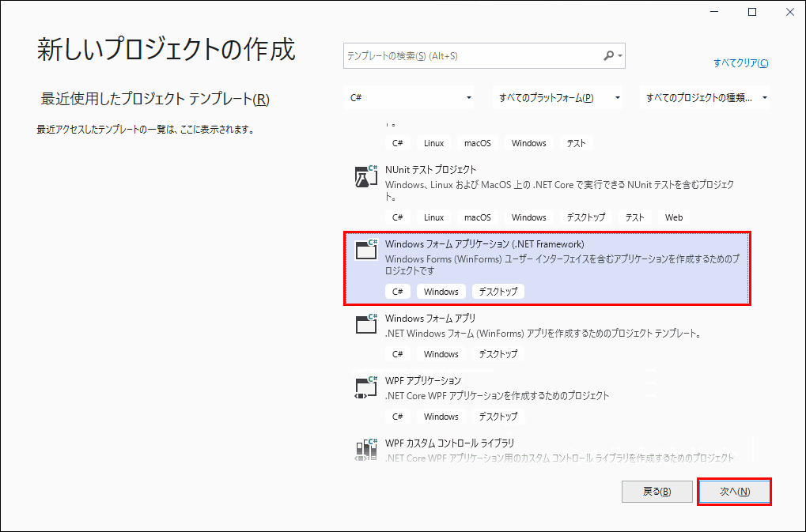Select the WPF アプリケーション template title
This screenshot has width=806, height=532.
coord(423,380)
